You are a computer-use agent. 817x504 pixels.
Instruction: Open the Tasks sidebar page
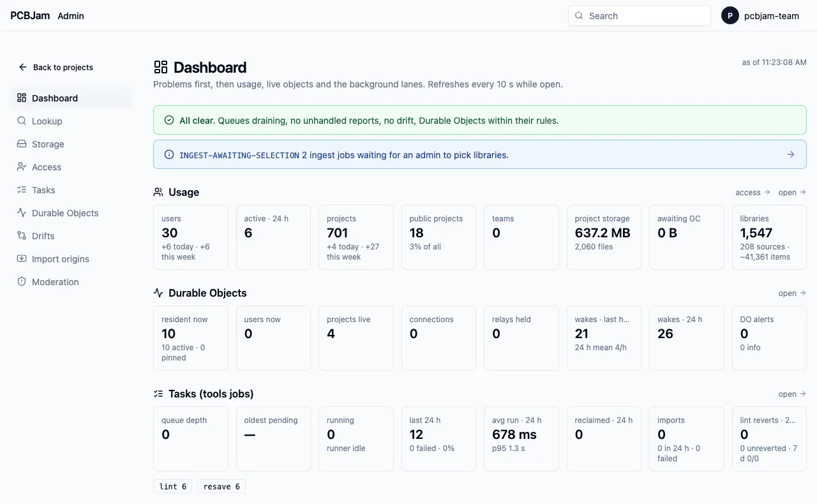point(72,189)
